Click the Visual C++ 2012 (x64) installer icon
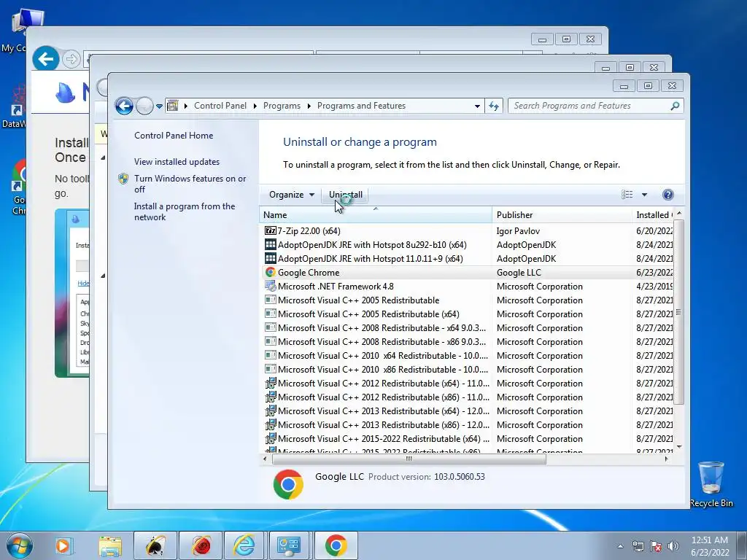The height and width of the screenshot is (560, 747). pos(270,384)
